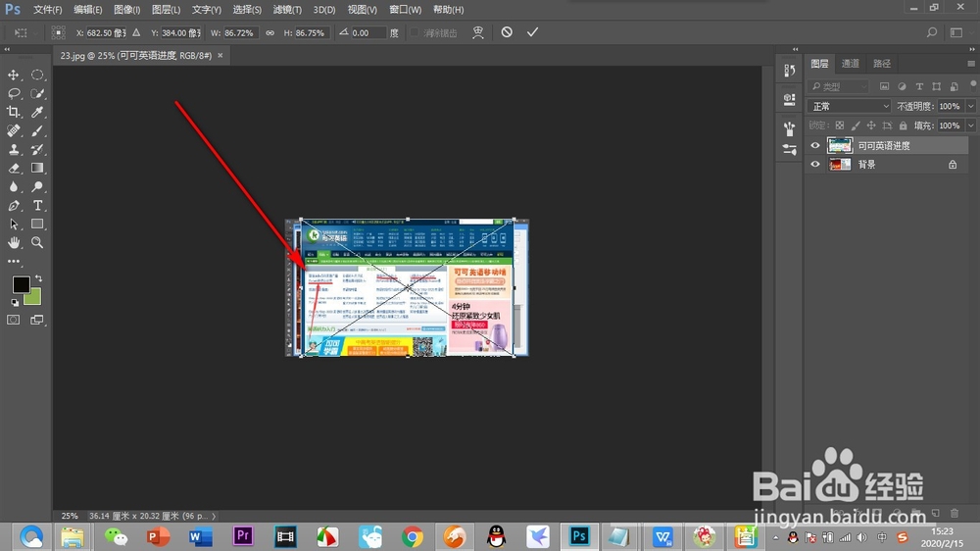Open Chrome from the taskbar

412,536
